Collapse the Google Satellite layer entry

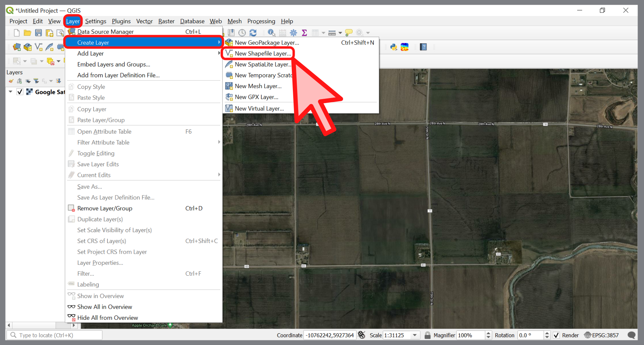[x=10, y=92]
